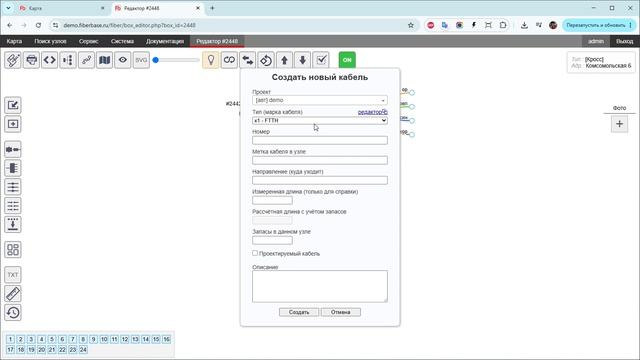Select port number 12 at the bottom

(x=125, y=339)
